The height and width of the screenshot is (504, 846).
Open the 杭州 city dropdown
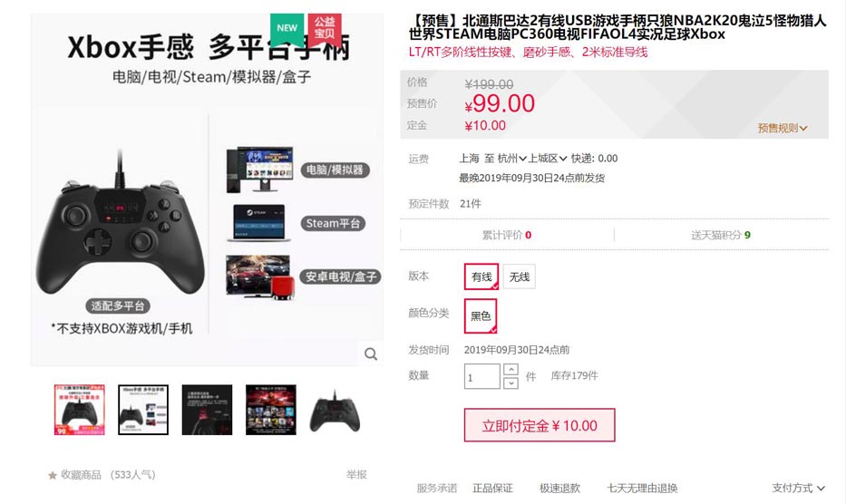(x=511, y=159)
